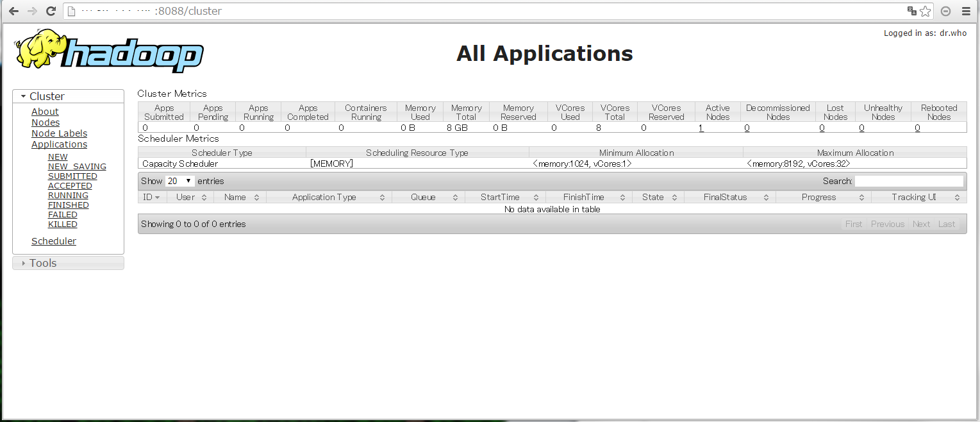This screenshot has height=422, width=980.
Task: Sort table by Progress column
Action: pyautogui.click(x=824, y=197)
